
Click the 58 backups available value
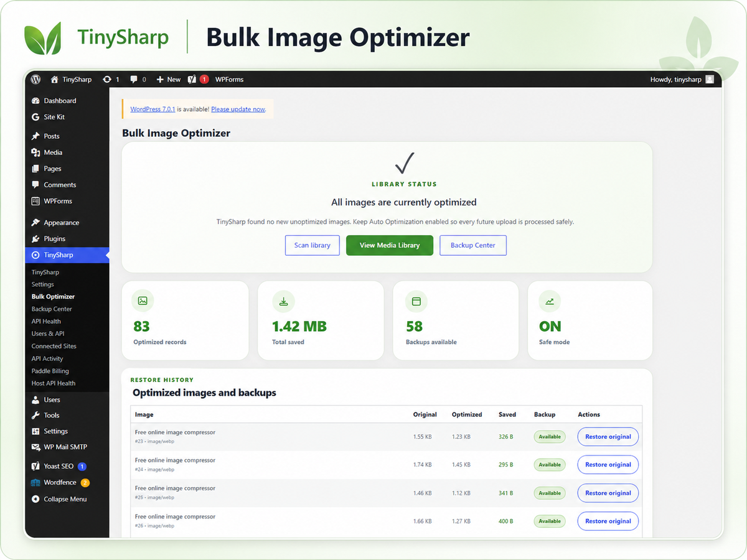point(414,327)
